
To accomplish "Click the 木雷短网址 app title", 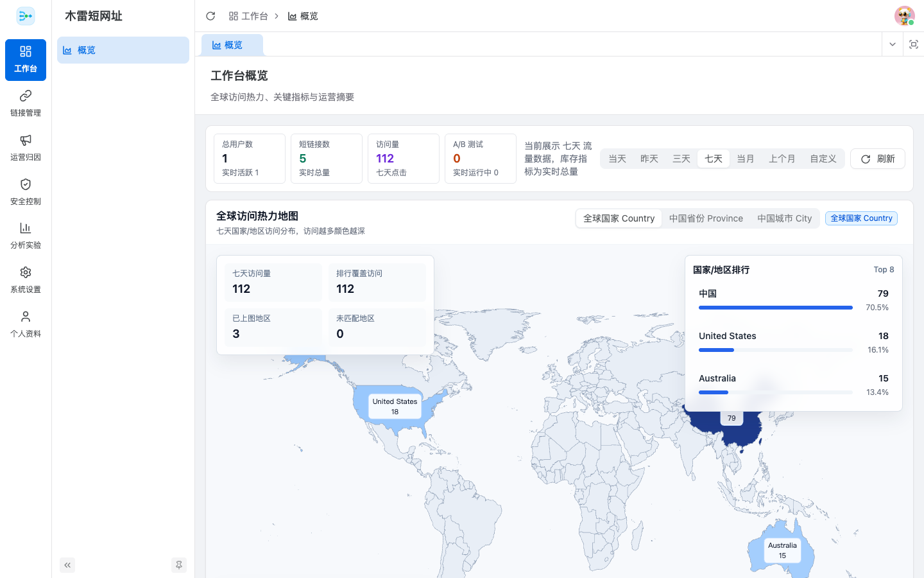I will (x=94, y=16).
